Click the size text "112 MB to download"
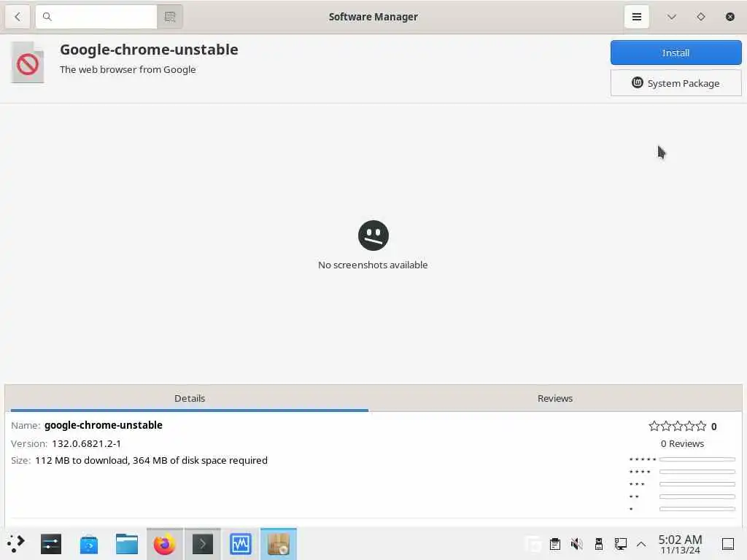 [82, 461]
